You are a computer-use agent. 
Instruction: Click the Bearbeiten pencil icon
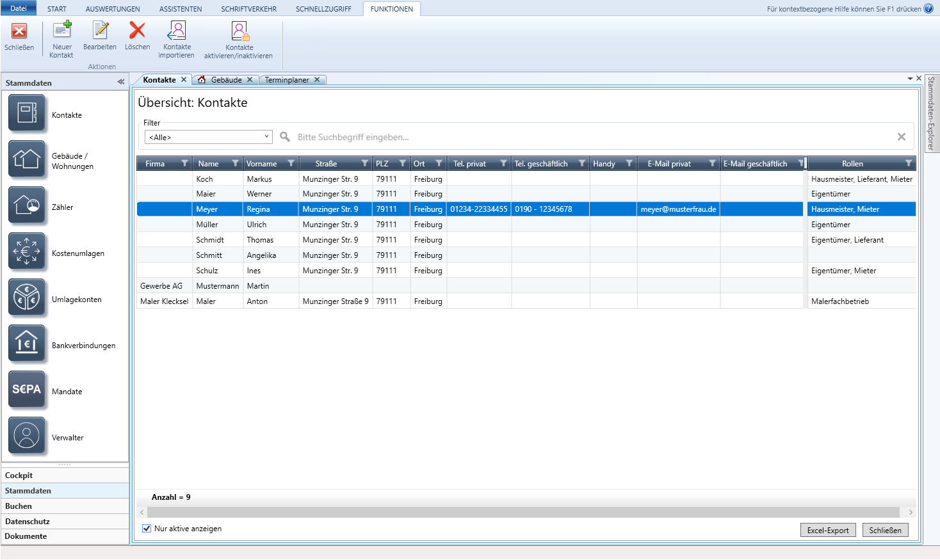pos(101,31)
